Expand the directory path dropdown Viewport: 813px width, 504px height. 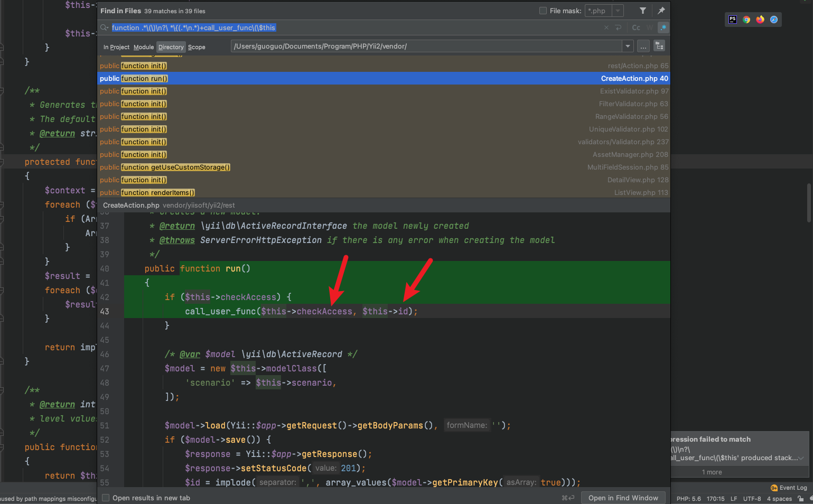pos(628,46)
